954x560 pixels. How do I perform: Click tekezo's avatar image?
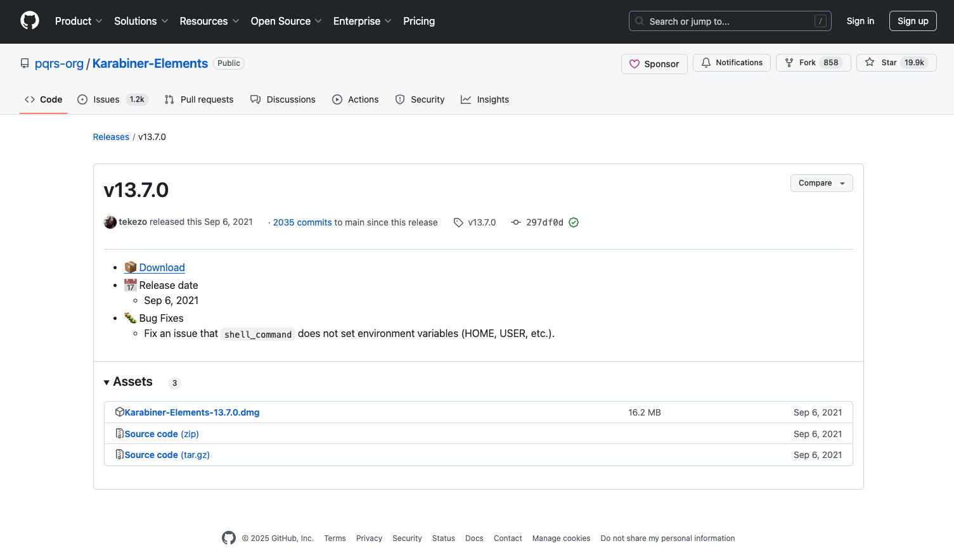click(110, 222)
